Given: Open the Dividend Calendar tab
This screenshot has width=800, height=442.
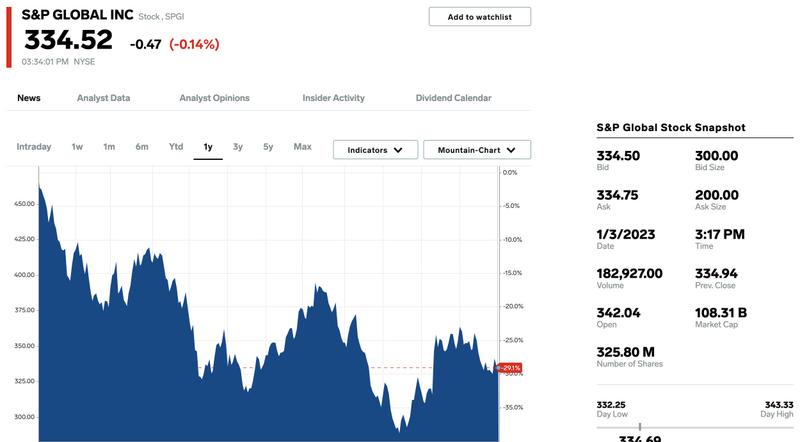Looking at the screenshot, I should 454,98.
